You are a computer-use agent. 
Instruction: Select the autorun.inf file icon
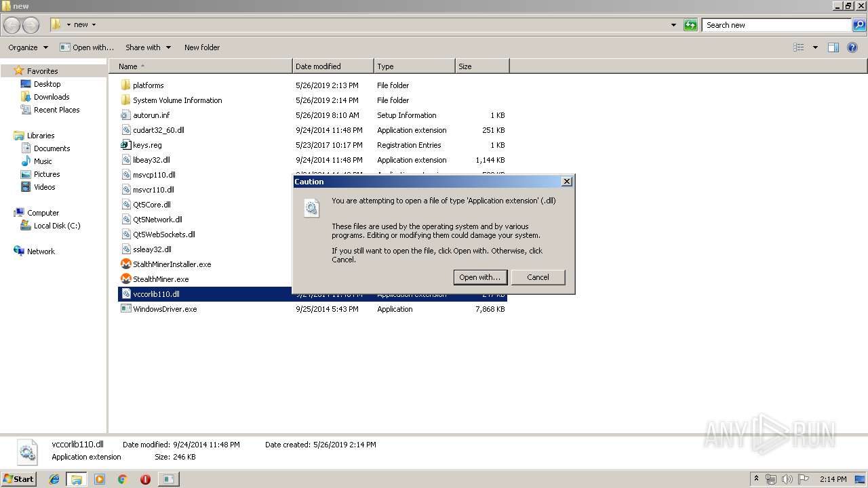tap(125, 115)
